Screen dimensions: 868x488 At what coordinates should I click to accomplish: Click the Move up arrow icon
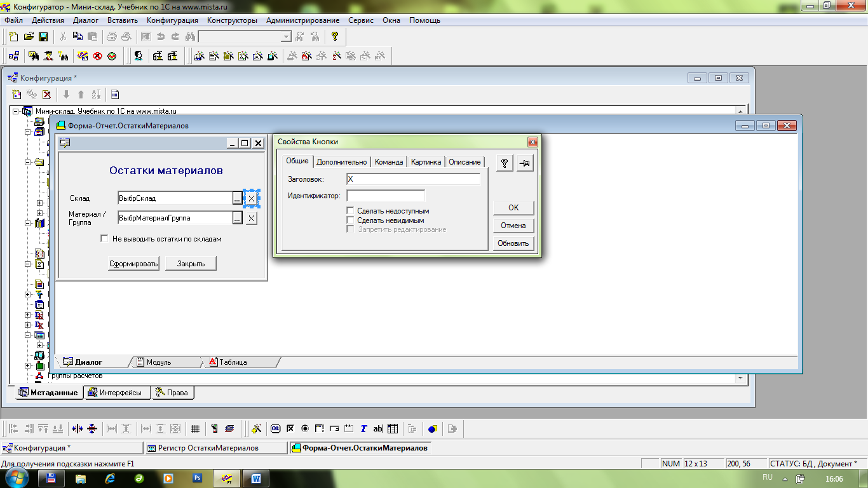click(x=81, y=95)
